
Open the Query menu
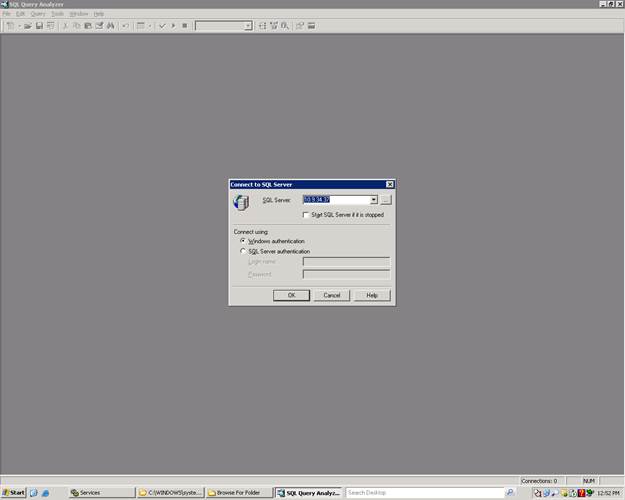pyautogui.click(x=38, y=14)
